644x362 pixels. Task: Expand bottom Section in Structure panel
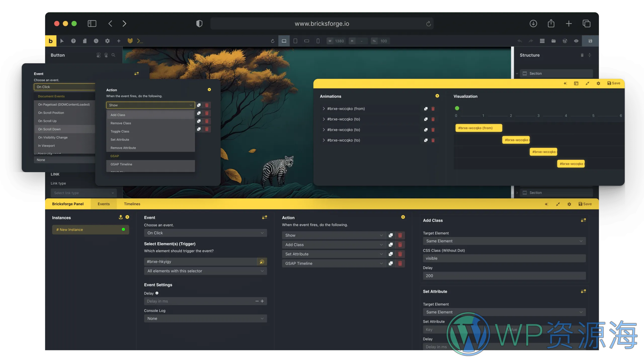pos(517,193)
